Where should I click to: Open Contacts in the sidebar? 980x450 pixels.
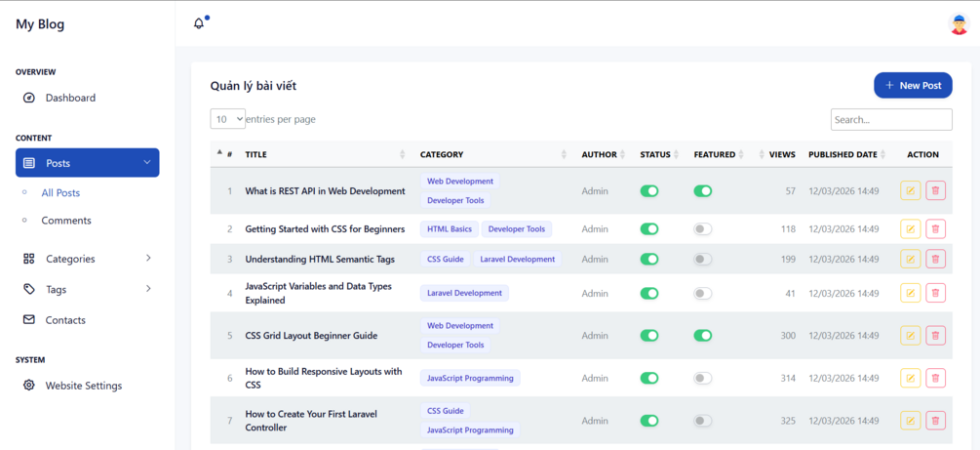[65, 320]
